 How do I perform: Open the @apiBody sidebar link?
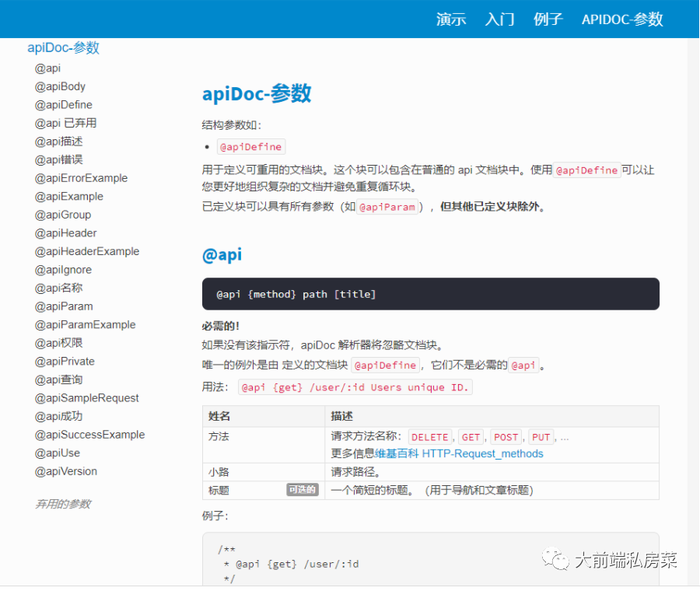point(60,86)
